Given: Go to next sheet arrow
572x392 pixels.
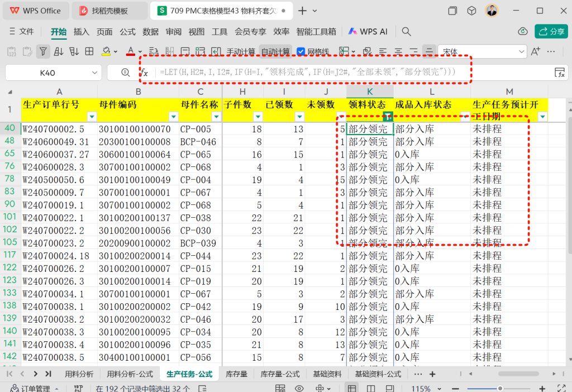Looking at the screenshot, I should [x=35, y=374].
